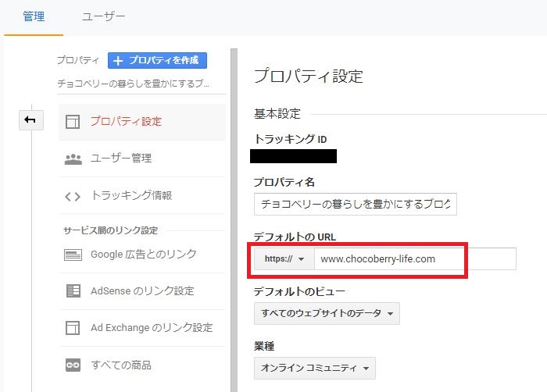The height and width of the screenshot is (392, 547).
Task: Click the all products chain-link icon
Action: pos(73,365)
